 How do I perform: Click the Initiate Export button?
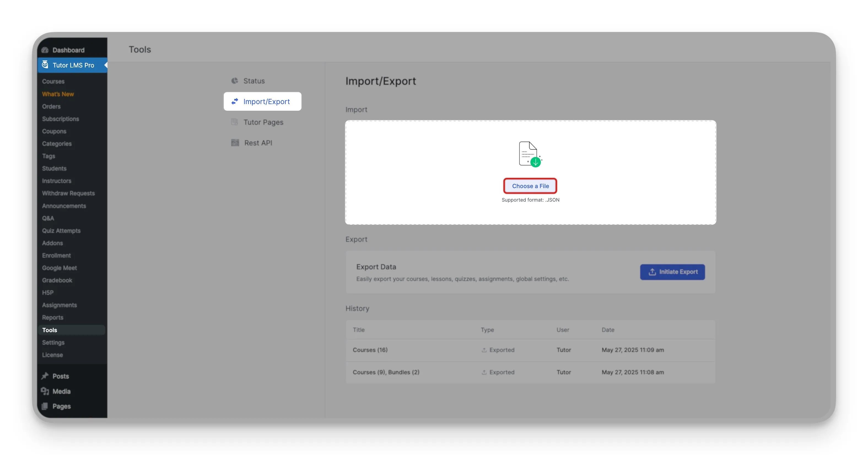point(672,272)
